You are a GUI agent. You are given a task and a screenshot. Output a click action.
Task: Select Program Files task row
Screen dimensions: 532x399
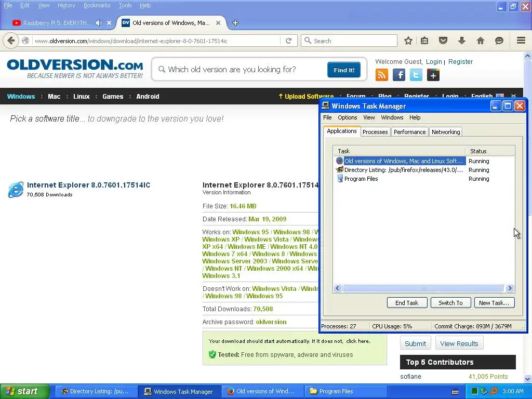coord(424,179)
